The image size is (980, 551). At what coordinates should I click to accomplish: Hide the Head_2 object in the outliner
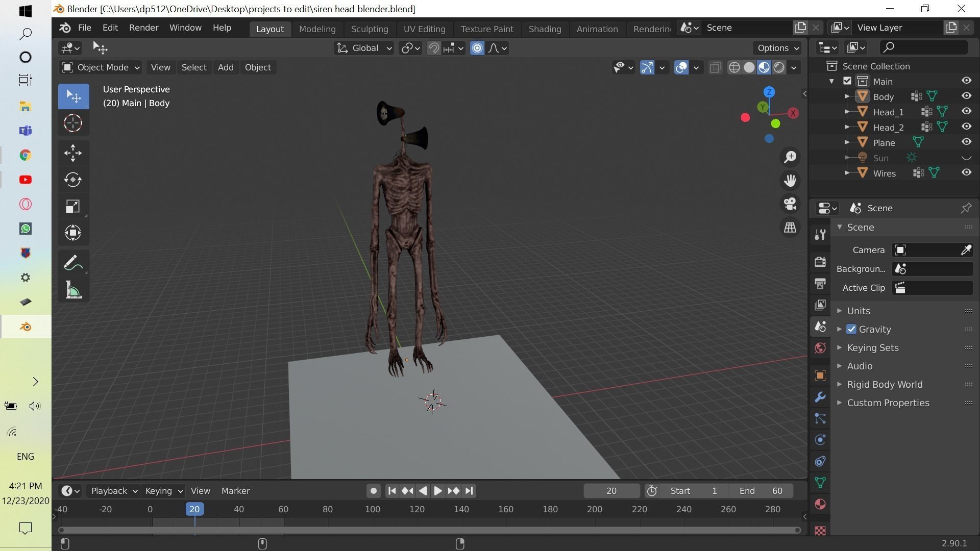(966, 127)
